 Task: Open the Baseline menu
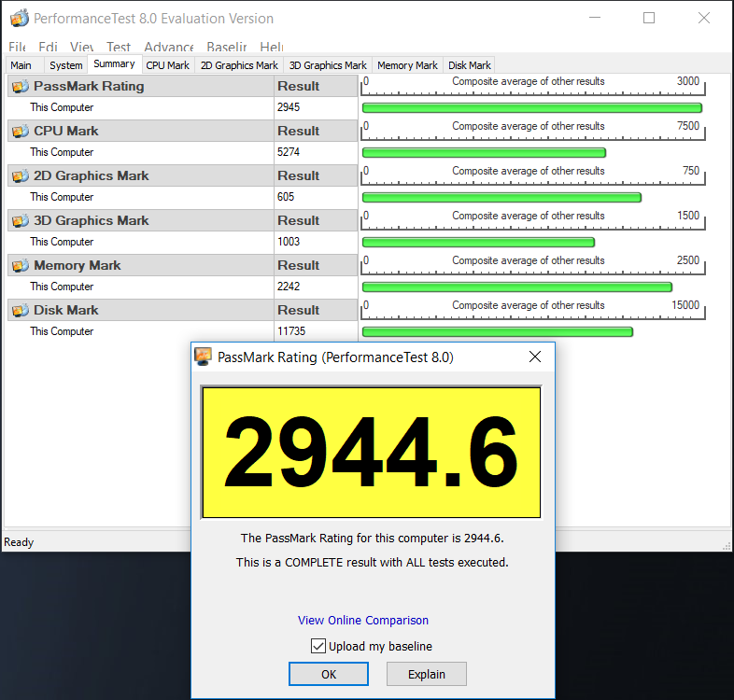pyautogui.click(x=227, y=48)
